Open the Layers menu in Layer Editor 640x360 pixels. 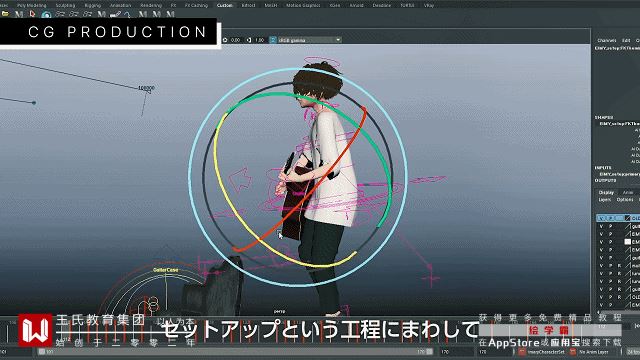click(x=604, y=200)
